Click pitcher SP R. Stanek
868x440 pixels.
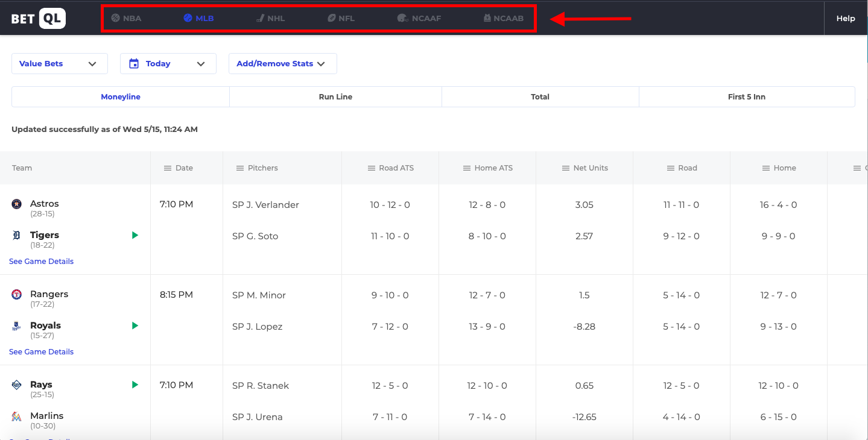pyautogui.click(x=261, y=386)
